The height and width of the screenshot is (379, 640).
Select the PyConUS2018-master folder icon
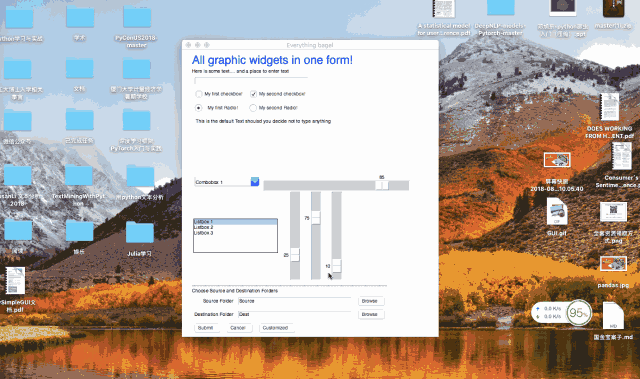click(x=137, y=17)
